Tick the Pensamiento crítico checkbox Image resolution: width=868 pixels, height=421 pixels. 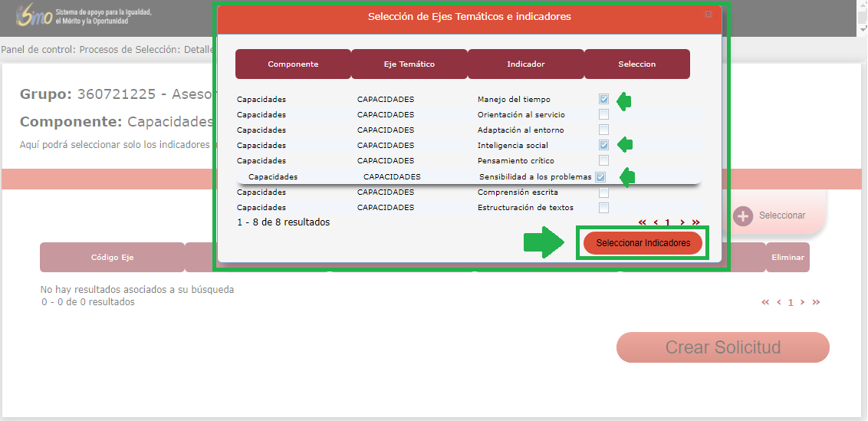[603, 161]
